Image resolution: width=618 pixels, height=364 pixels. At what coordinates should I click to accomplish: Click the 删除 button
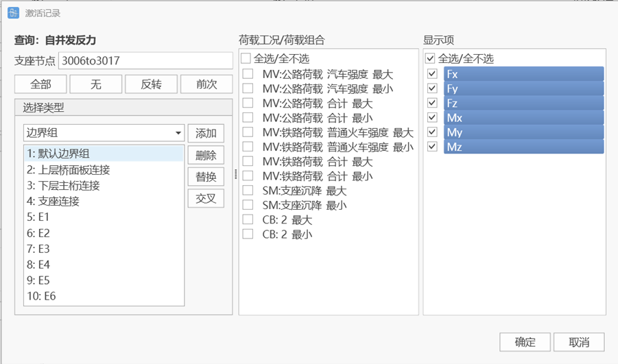(x=206, y=155)
